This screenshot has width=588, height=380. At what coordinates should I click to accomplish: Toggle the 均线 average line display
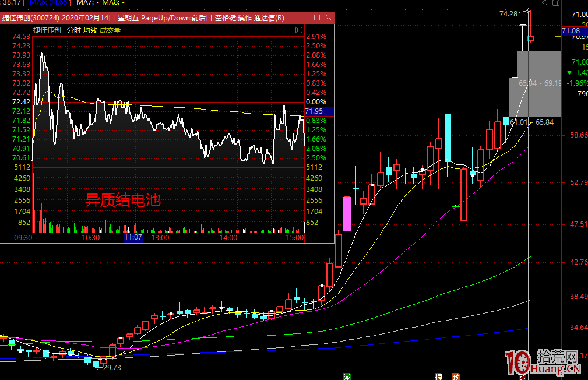tap(90, 30)
